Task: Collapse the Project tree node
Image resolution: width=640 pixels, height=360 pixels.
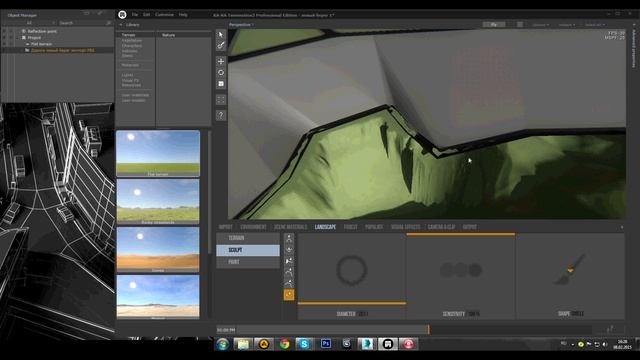Action: tap(18, 38)
